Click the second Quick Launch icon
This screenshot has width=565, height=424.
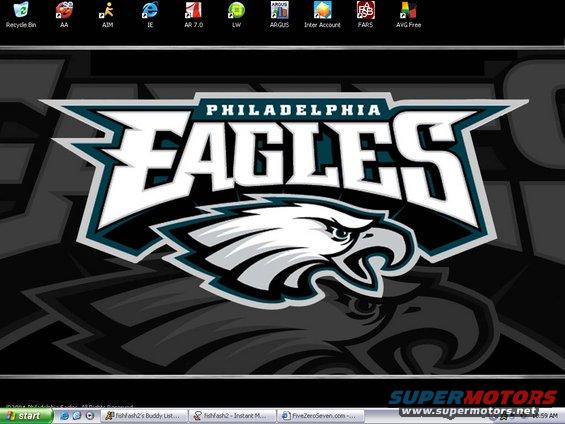(x=77, y=416)
